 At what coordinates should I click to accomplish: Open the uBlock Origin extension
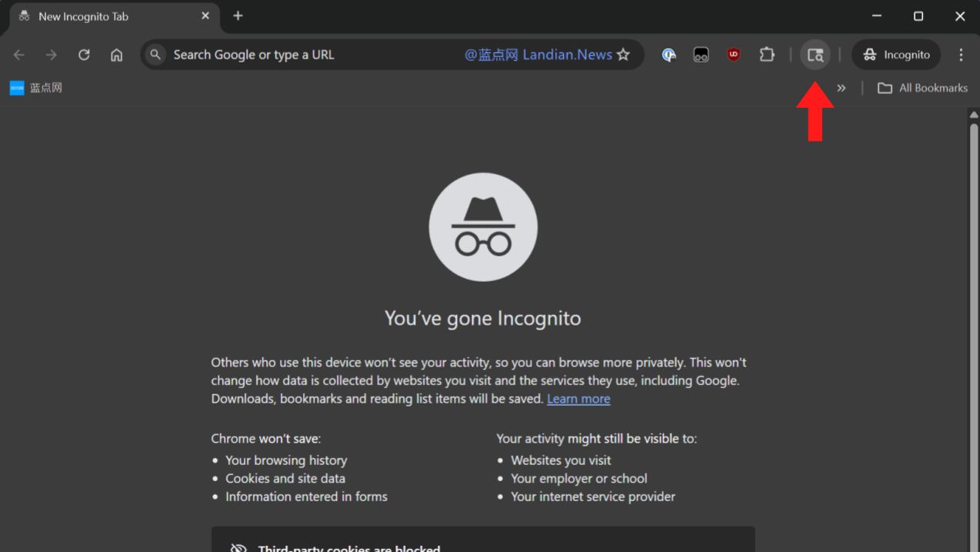pos(734,55)
